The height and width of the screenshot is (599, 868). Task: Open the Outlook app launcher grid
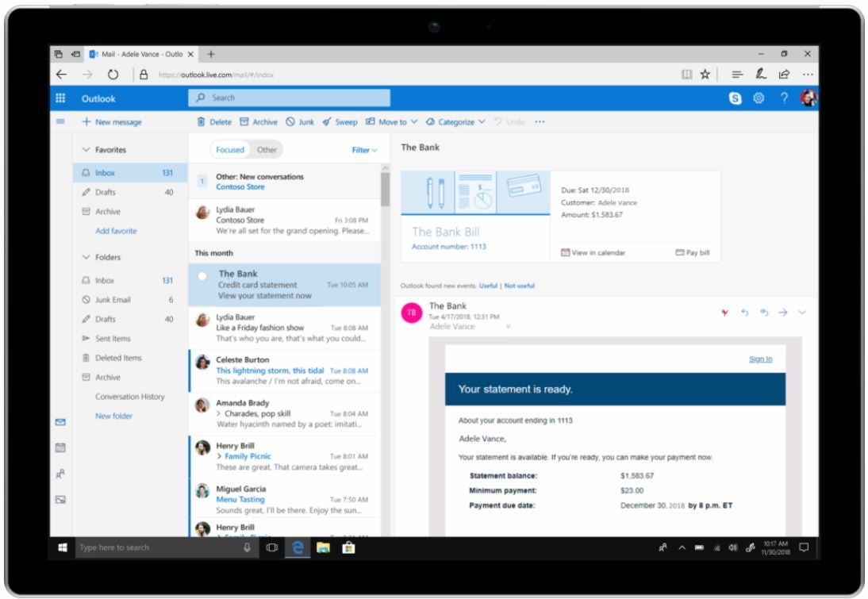(60, 98)
